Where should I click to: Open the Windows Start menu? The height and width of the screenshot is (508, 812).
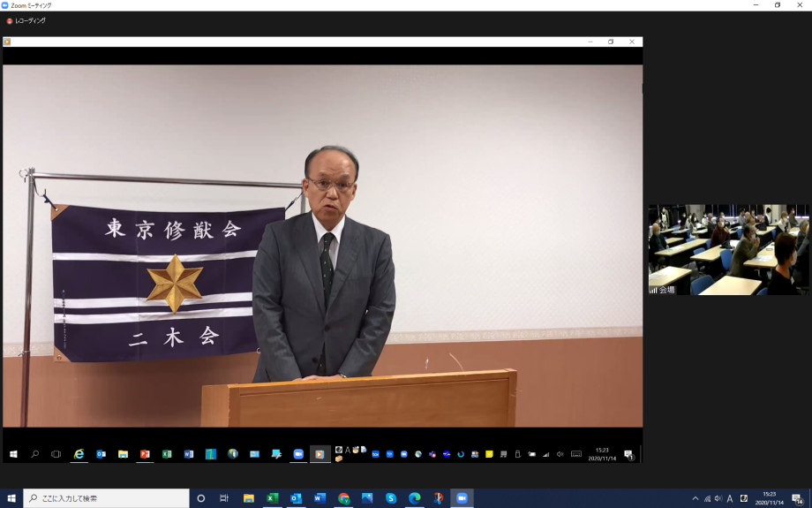click(x=11, y=498)
